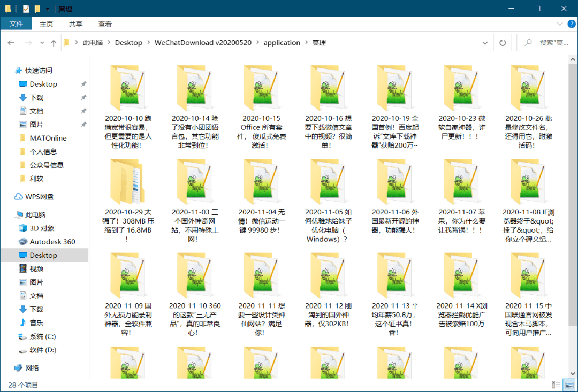Select the 2020-10-15 Office folder icon
This screenshot has width=578, height=392.
point(261,88)
